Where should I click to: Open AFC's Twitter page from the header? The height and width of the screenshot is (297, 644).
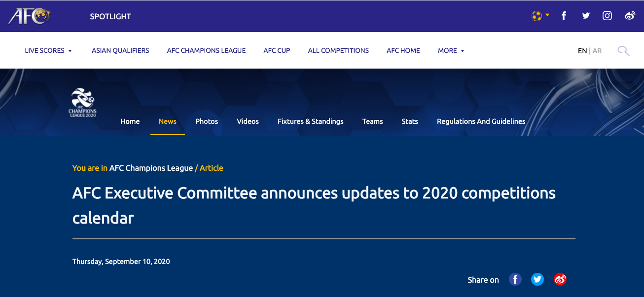[x=586, y=16]
